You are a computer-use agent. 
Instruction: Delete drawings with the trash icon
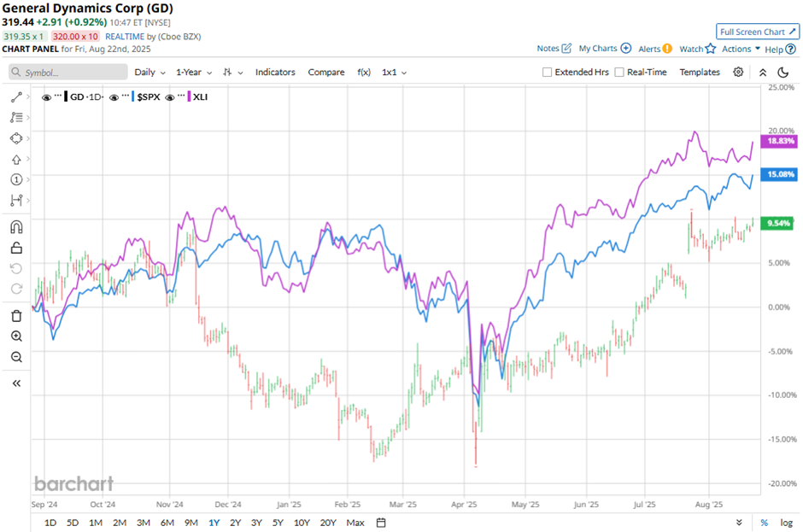point(16,316)
